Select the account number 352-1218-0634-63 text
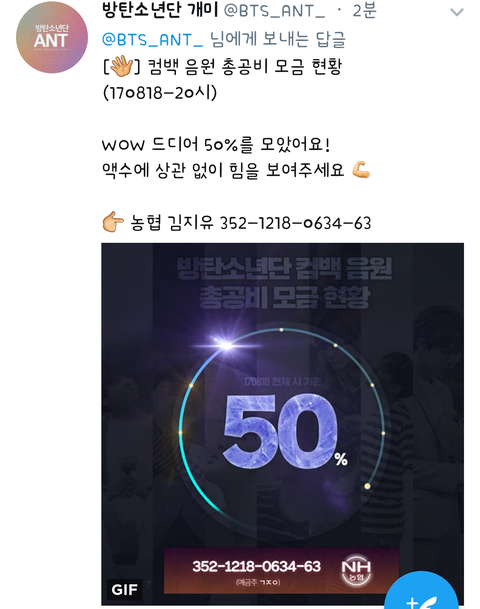The image size is (480, 609). click(296, 223)
